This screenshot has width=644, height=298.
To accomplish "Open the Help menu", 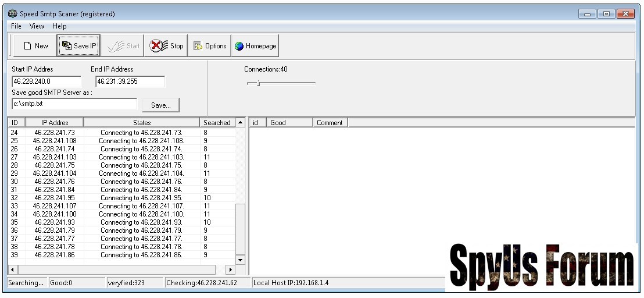I will point(59,26).
